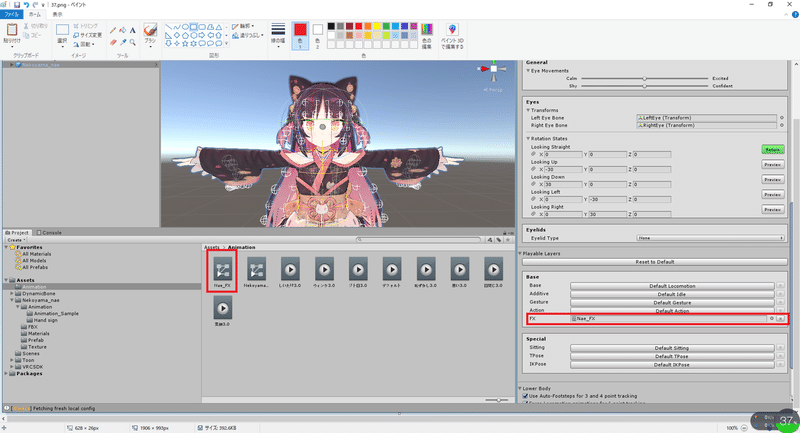Switch to the Console tab
Screen dimensions: 800x433
tap(49, 233)
